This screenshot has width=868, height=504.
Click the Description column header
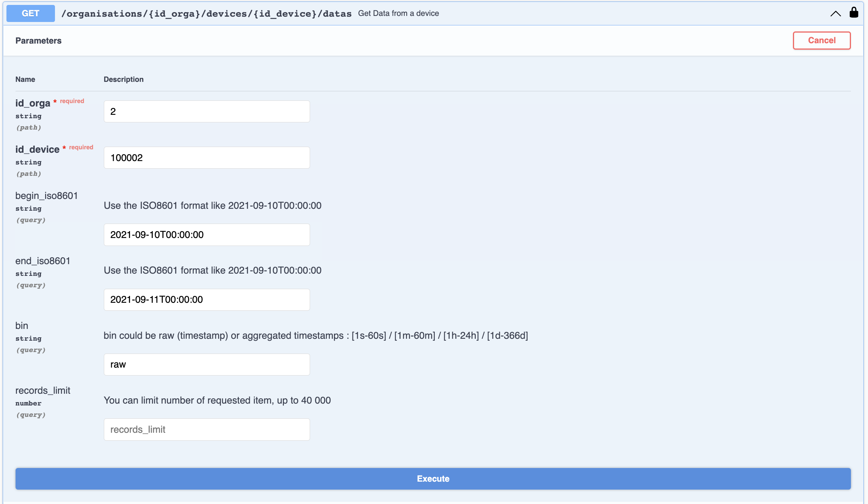point(124,79)
